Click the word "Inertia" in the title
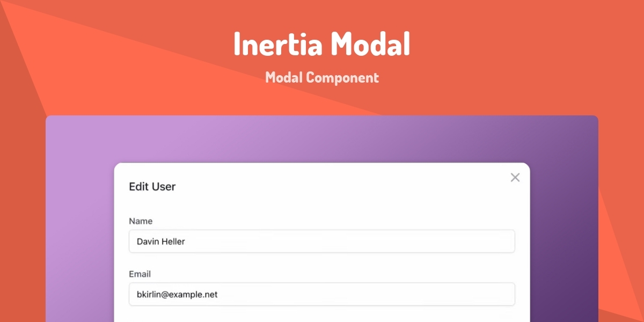 277,45
